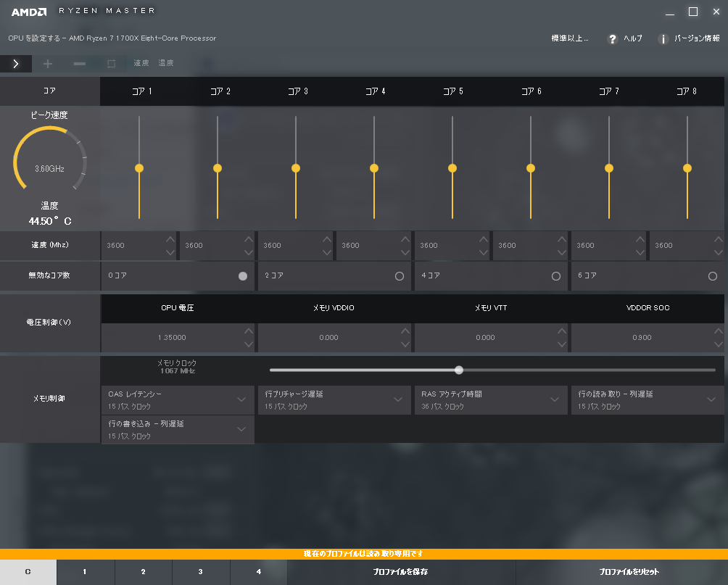The image size is (728, 585).
Task: Click the 44.50° C temperature reading
Action: [x=50, y=221]
